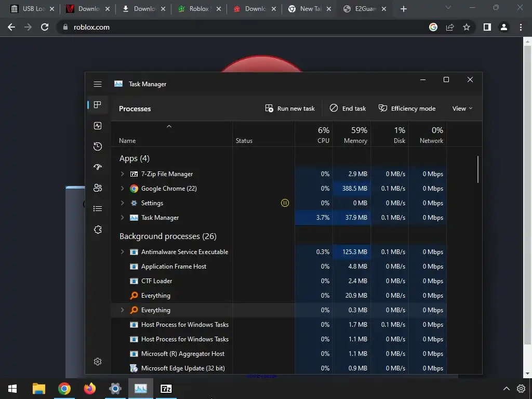Expand the Settings app process
Image resolution: width=532 pixels, height=399 pixels.
click(123, 203)
